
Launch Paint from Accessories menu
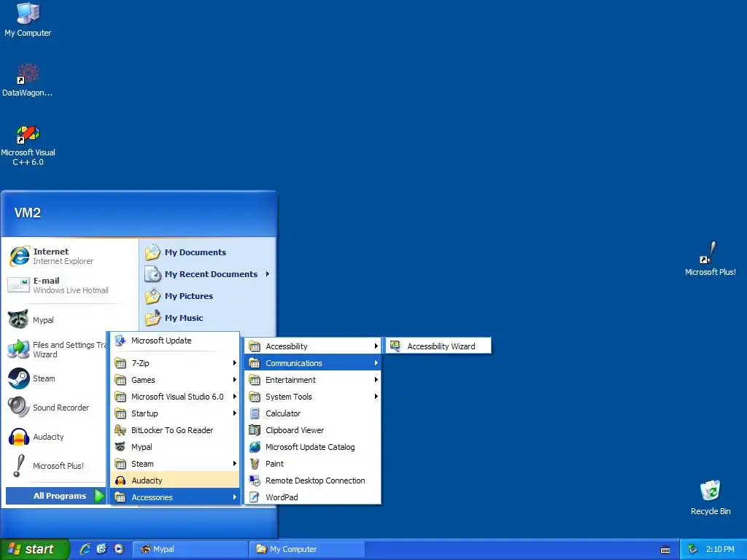pyautogui.click(x=312, y=464)
